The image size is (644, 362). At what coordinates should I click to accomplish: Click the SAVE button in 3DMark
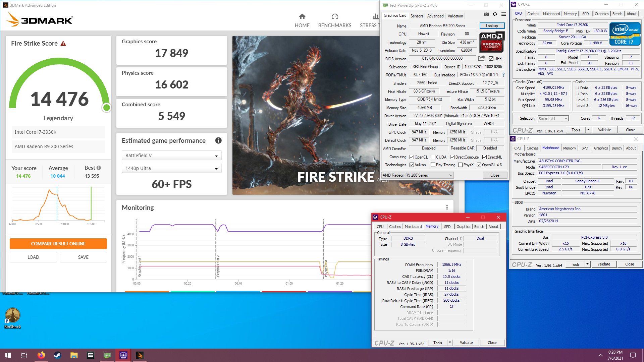[x=83, y=257]
